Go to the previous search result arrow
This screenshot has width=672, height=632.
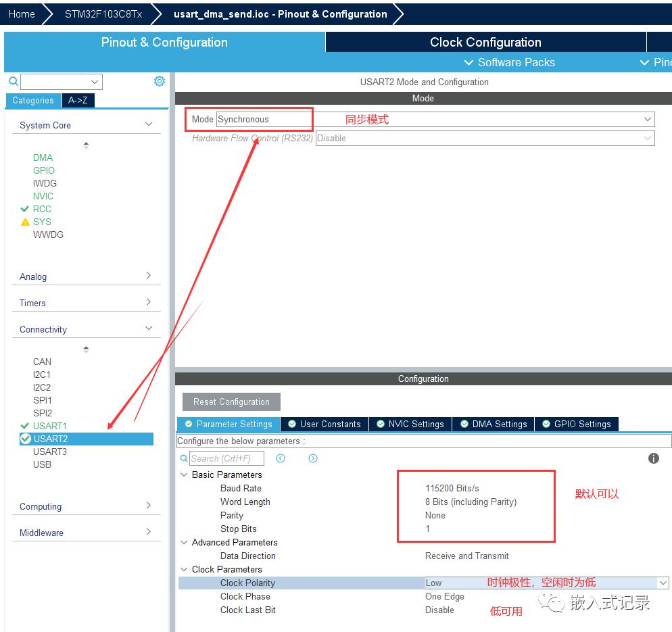pos(281,458)
